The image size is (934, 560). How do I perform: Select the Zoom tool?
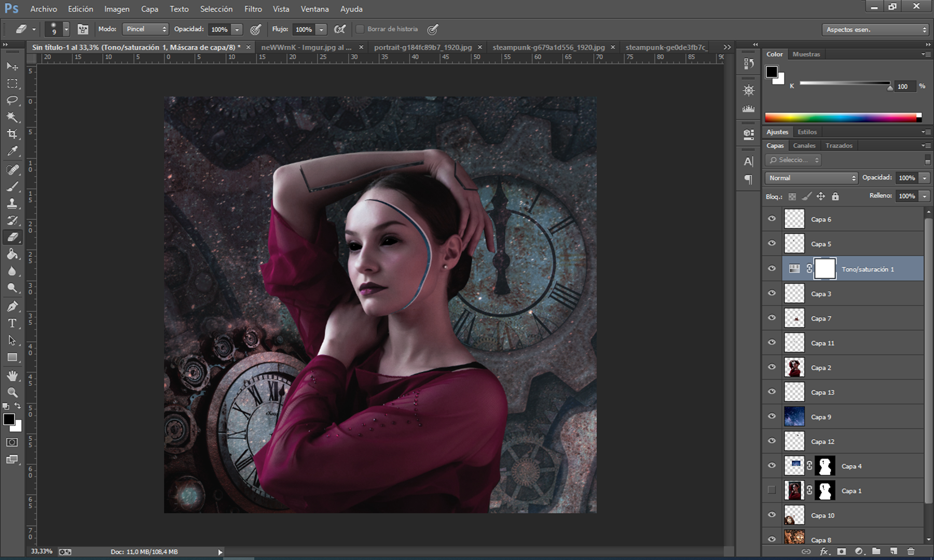pyautogui.click(x=12, y=393)
